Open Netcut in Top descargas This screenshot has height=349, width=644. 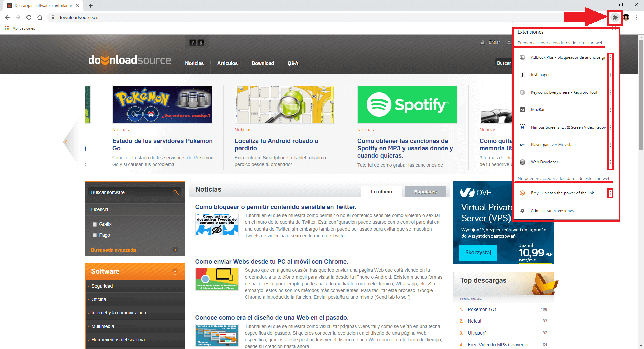(474, 321)
